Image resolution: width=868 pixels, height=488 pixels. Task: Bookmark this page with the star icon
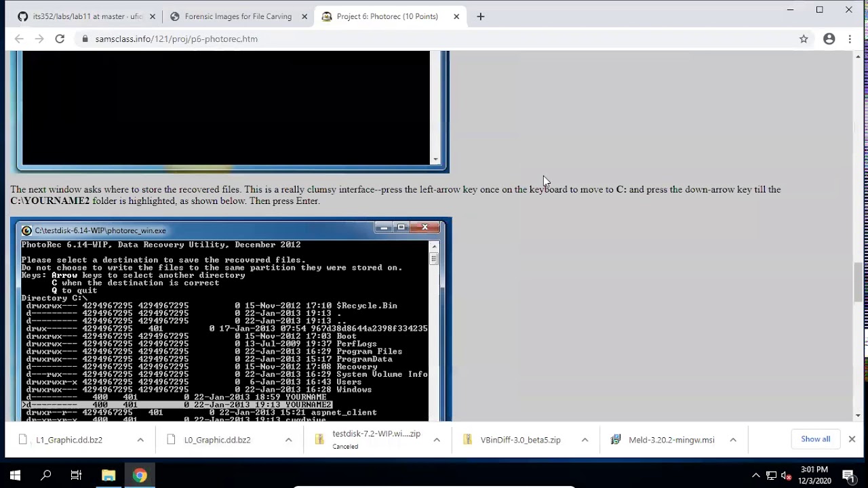pos(804,39)
